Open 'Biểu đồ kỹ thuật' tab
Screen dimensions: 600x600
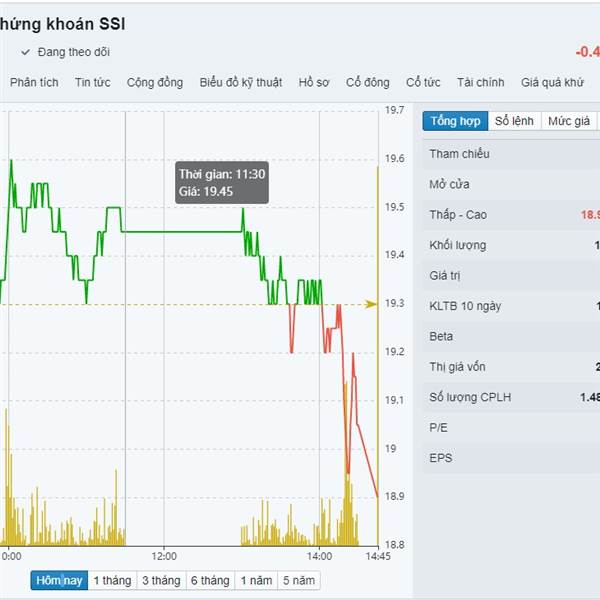coord(241,83)
